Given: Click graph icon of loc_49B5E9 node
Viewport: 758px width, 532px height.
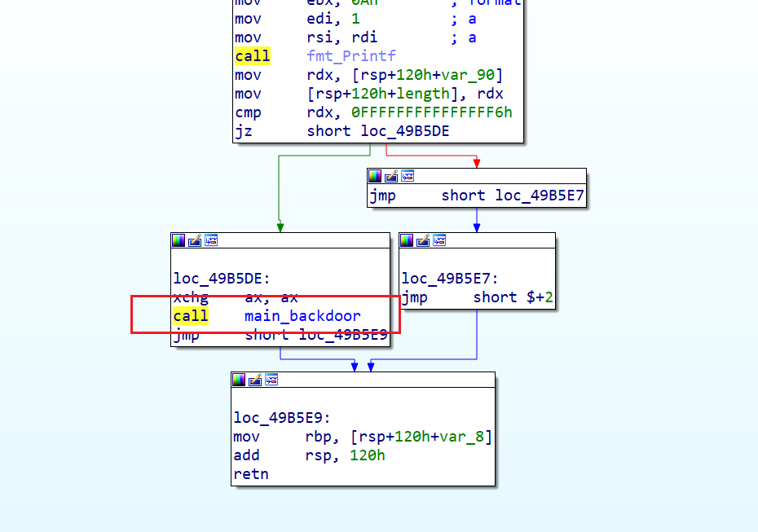Looking at the screenshot, I should (x=271, y=380).
